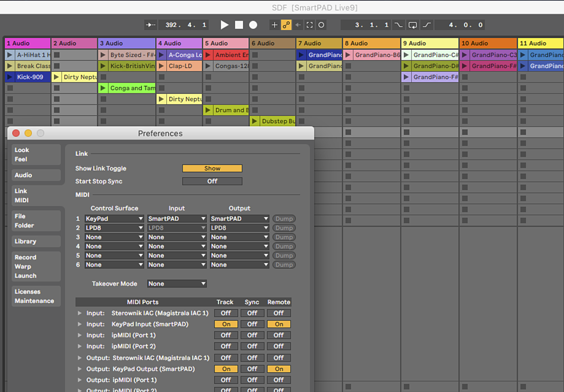Open Control Surface 3 None dropdown
This screenshot has height=392, width=564.
coord(114,237)
